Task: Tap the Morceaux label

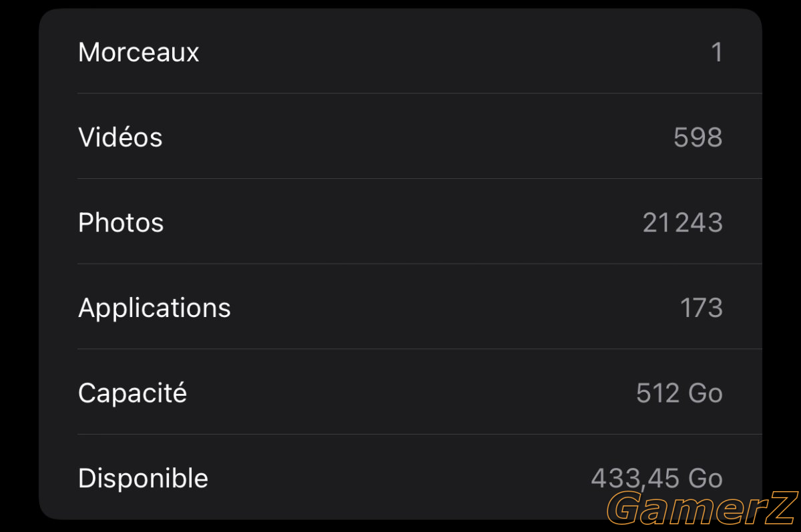Action: tap(139, 52)
